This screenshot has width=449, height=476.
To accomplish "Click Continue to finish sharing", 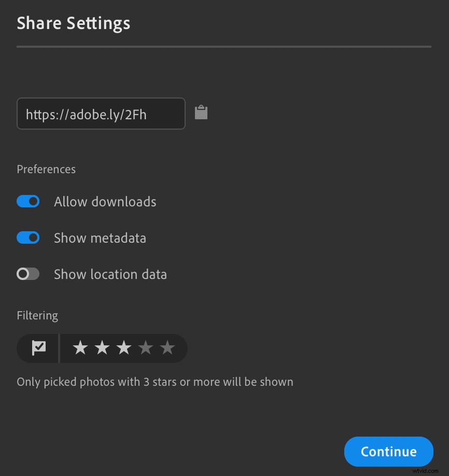I will pyautogui.click(x=388, y=451).
